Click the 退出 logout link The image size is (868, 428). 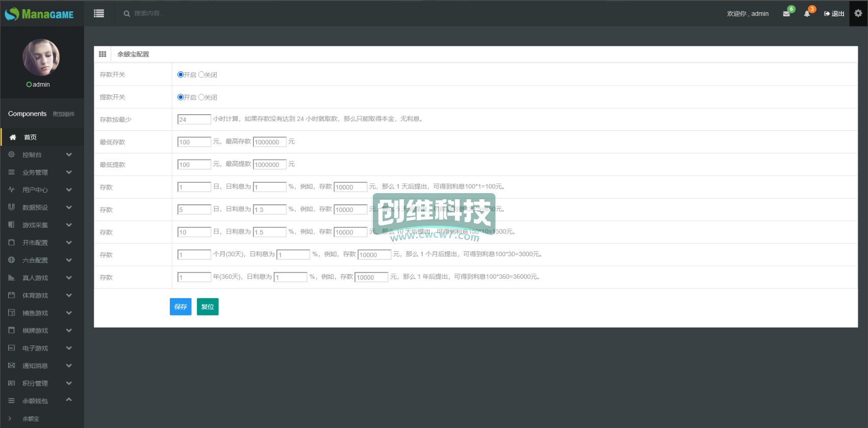click(x=834, y=14)
